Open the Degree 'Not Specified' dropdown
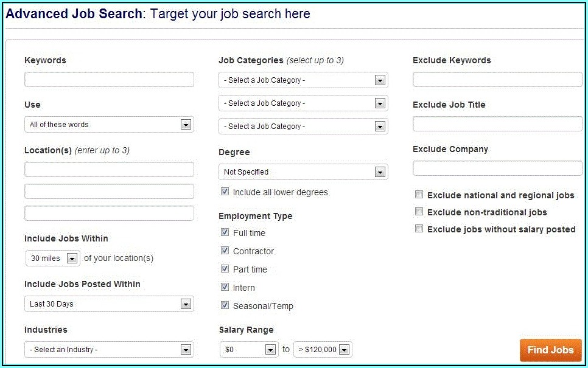Image resolution: width=588 pixels, height=368 pixels. click(x=303, y=172)
